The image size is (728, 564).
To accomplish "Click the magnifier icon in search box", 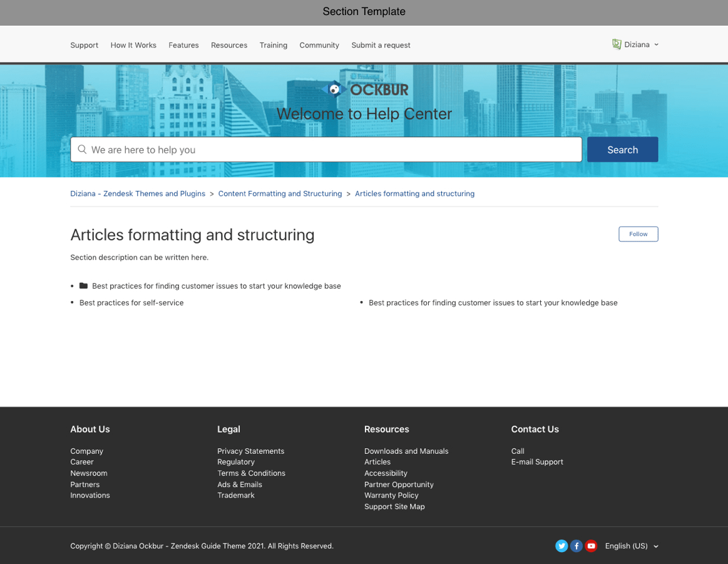I will (82, 150).
